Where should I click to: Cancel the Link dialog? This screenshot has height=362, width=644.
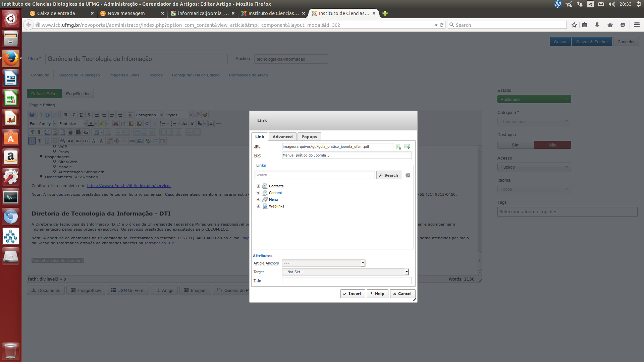click(x=402, y=294)
